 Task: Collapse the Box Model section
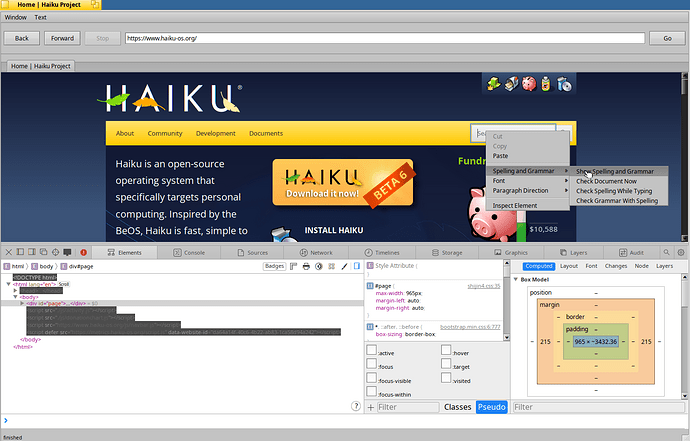tap(516, 279)
